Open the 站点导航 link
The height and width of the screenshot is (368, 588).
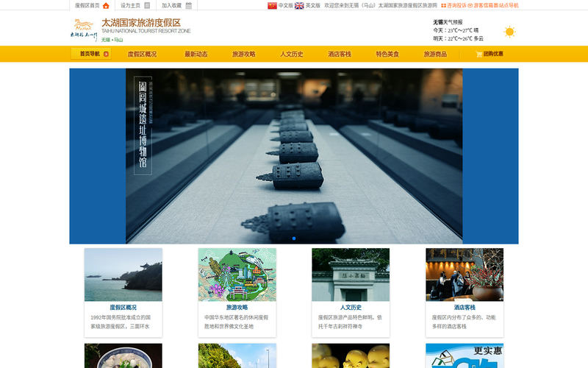pyautogui.click(x=509, y=6)
